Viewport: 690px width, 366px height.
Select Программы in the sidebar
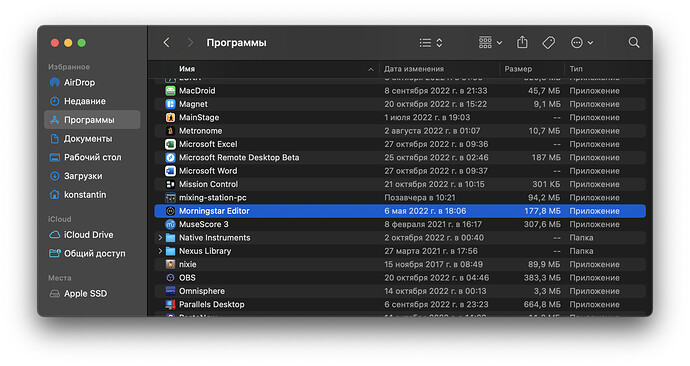click(92, 120)
